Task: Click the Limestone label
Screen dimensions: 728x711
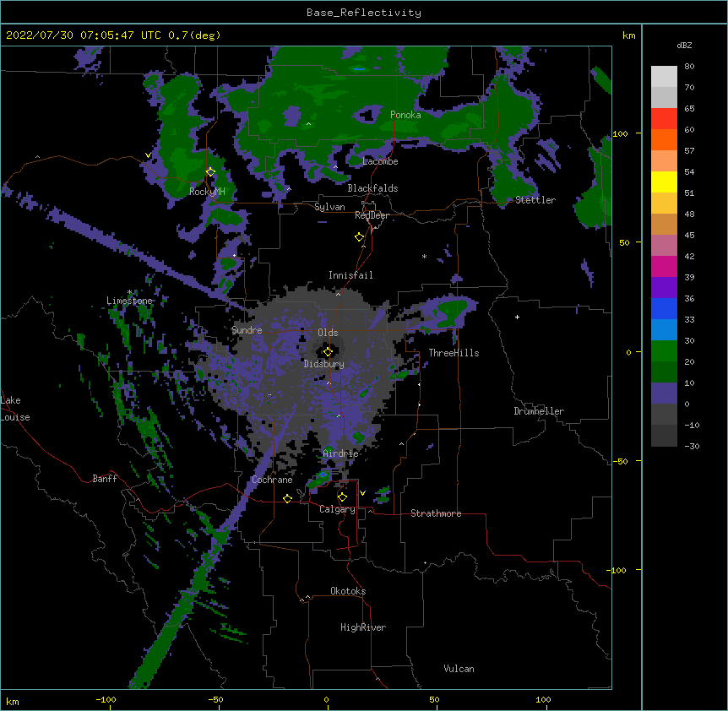Action: pos(129,301)
